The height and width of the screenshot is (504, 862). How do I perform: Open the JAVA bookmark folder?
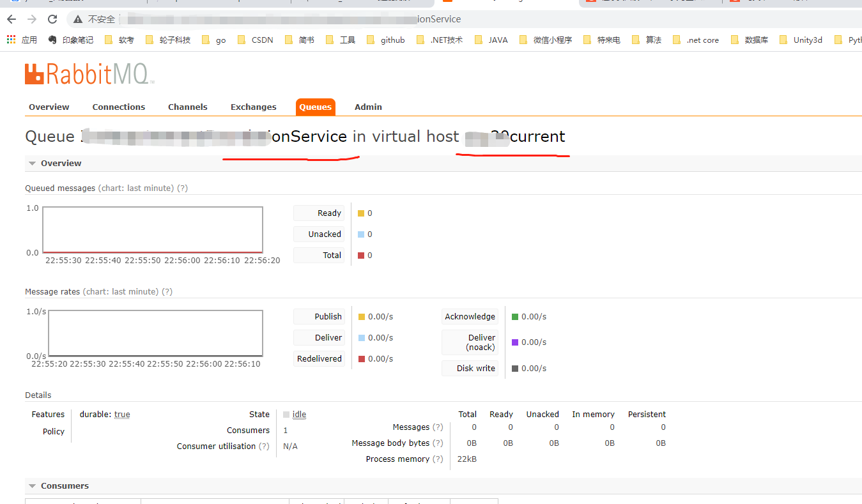[492, 40]
